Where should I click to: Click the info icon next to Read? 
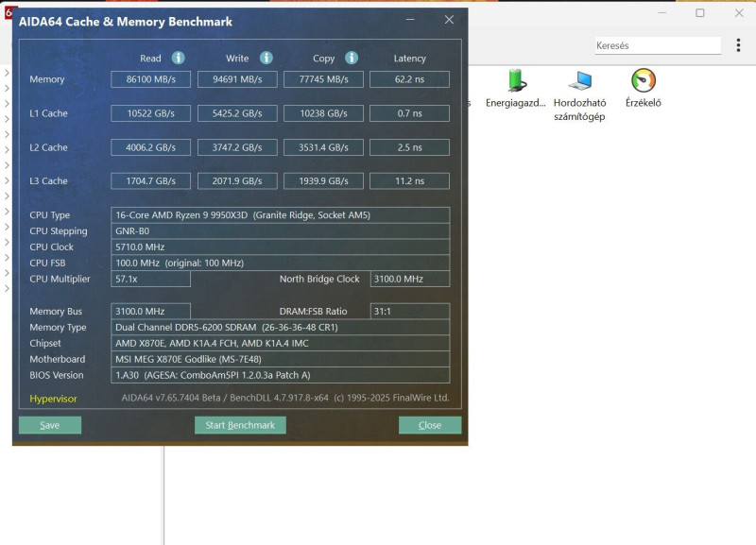pyautogui.click(x=179, y=58)
